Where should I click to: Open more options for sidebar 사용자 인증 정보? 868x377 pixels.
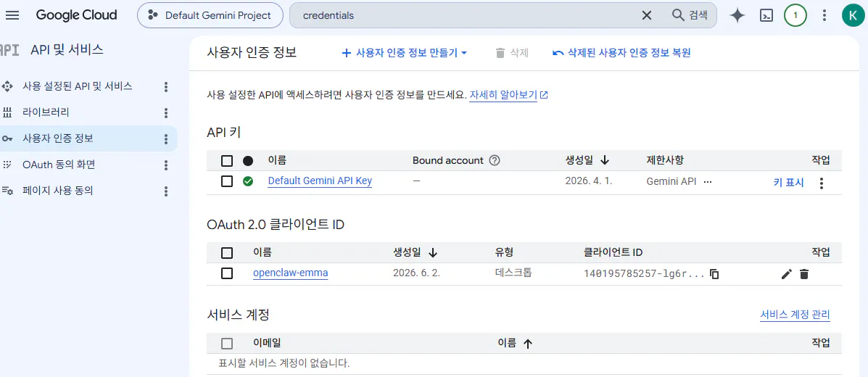[x=165, y=139]
